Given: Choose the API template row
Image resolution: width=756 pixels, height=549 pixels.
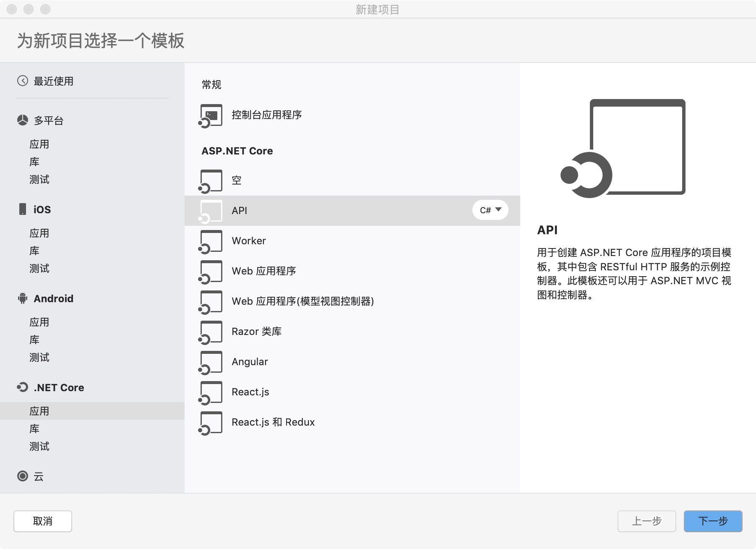Looking at the screenshot, I should [x=352, y=211].
